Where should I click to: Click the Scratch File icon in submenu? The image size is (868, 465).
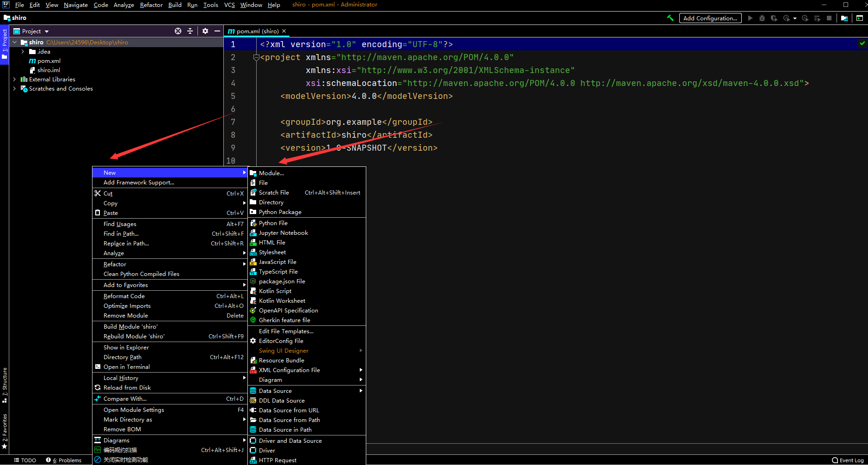coord(253,192)
